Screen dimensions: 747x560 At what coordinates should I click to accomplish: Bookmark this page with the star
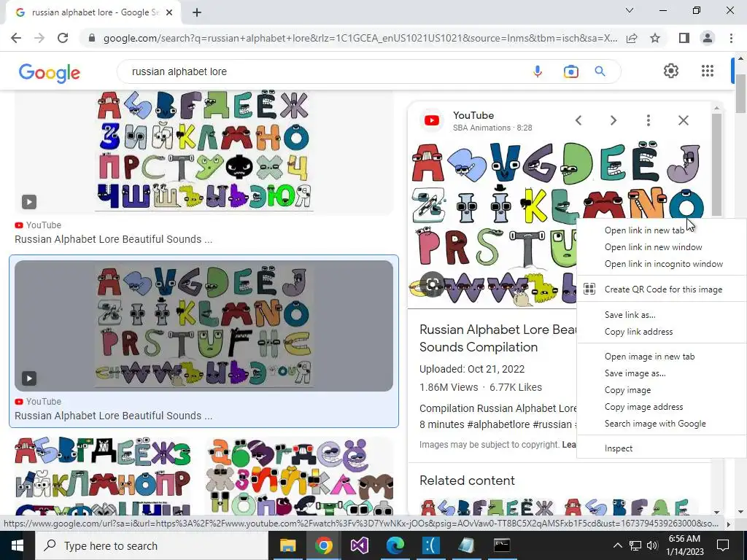point(655,38)
